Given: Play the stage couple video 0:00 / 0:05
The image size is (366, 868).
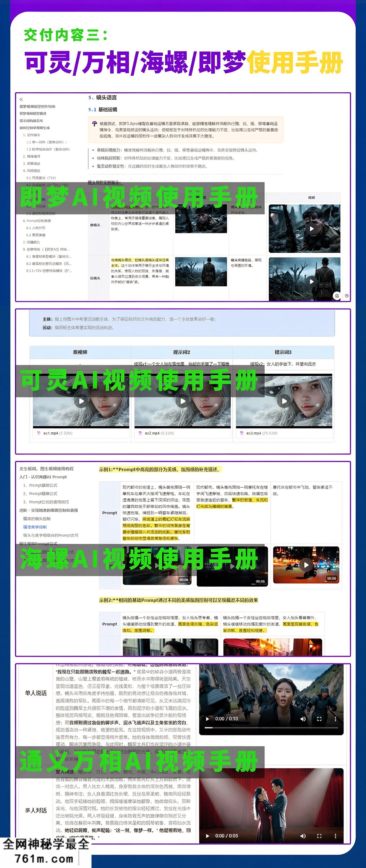Looking at the screenshot, I should click(207, 836).
